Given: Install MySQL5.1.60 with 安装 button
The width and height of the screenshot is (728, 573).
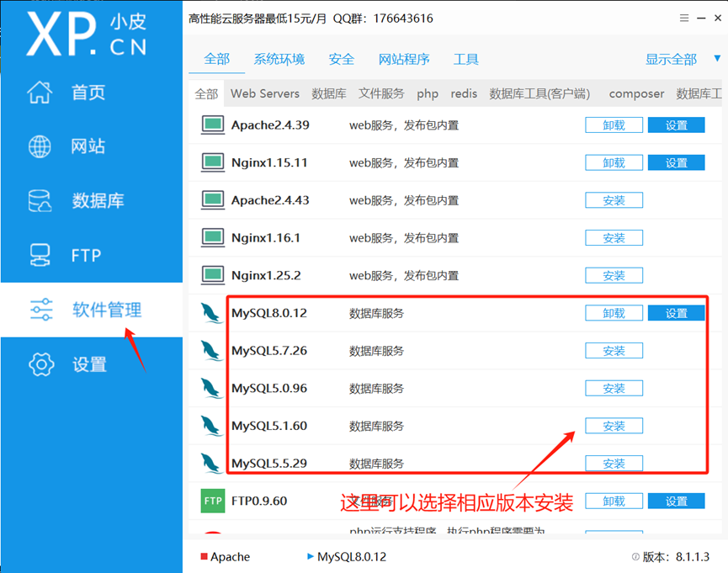Looking at the screenshot, I should 614,426.
